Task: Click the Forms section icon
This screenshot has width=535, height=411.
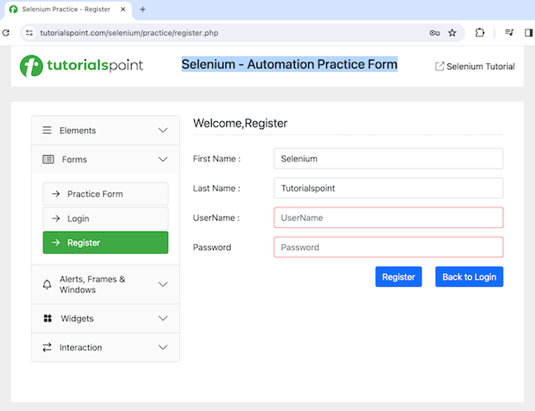Action: (x=48, y=159)
